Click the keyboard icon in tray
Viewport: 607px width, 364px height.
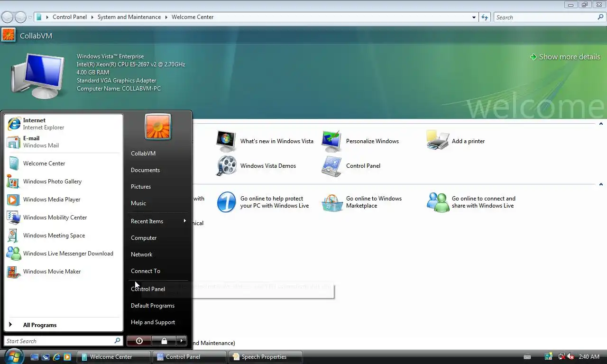(527, 357)
